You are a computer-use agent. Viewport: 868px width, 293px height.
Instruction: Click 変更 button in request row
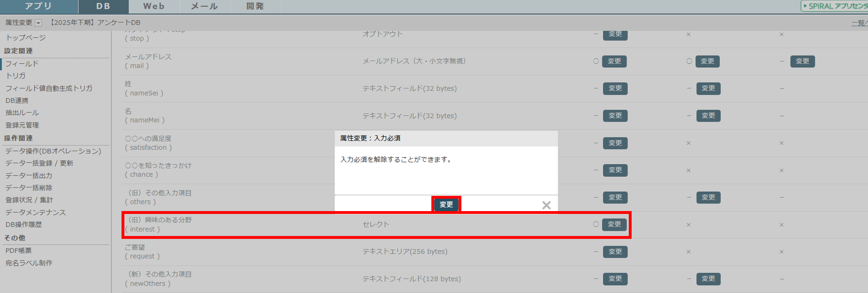pyautogui.click(x=615, y=252)
